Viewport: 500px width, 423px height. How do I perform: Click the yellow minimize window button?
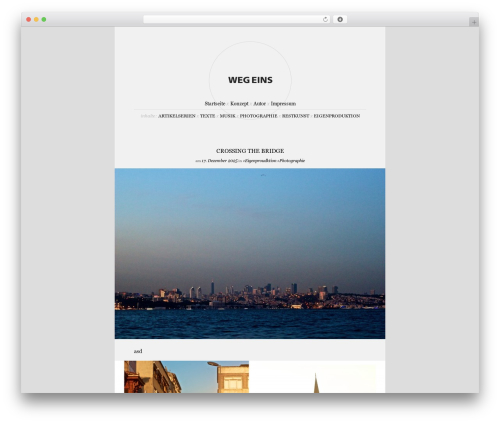(36, 20)
